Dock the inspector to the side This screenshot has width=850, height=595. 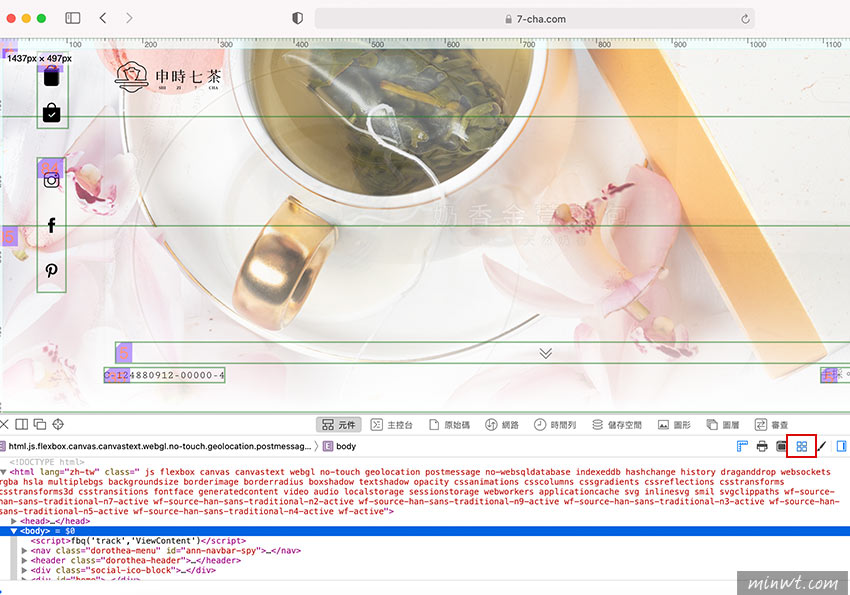pyautogui.click(x=22, y=424)
